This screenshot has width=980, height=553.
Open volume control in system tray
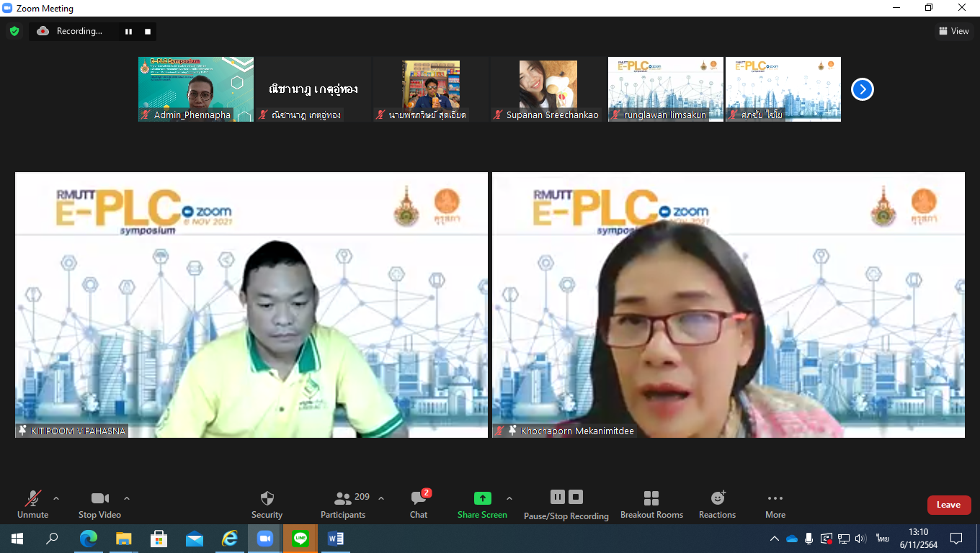860,539
